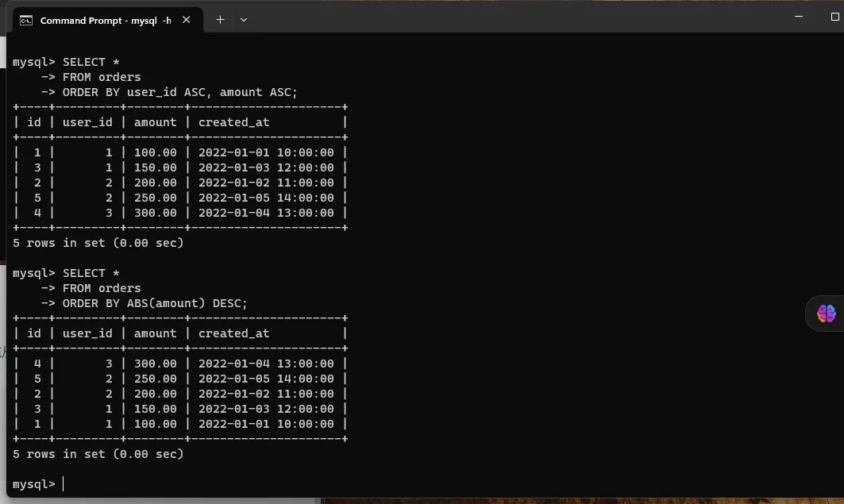Click amount header in the second table

pyautogui.click(x=155, y=333)
